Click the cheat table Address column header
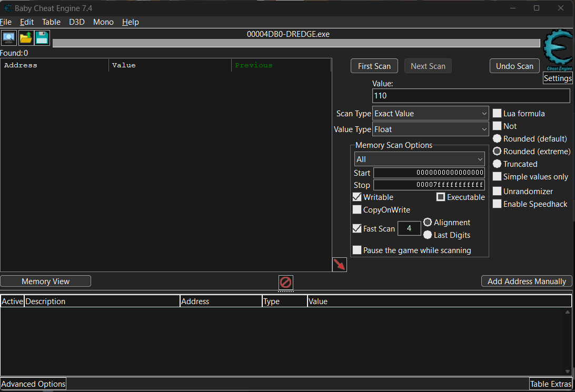 tap(221, 301)
